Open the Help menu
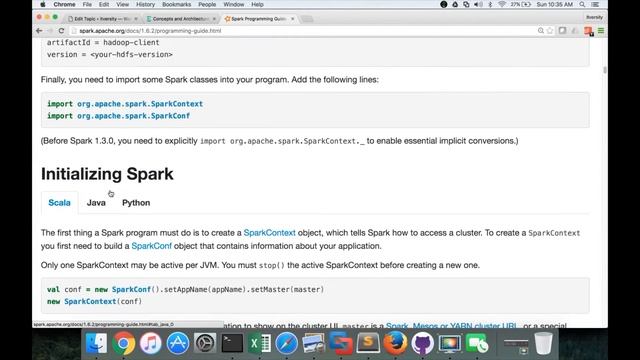This screenshot has height=360, width=640. tap(257, 4)
